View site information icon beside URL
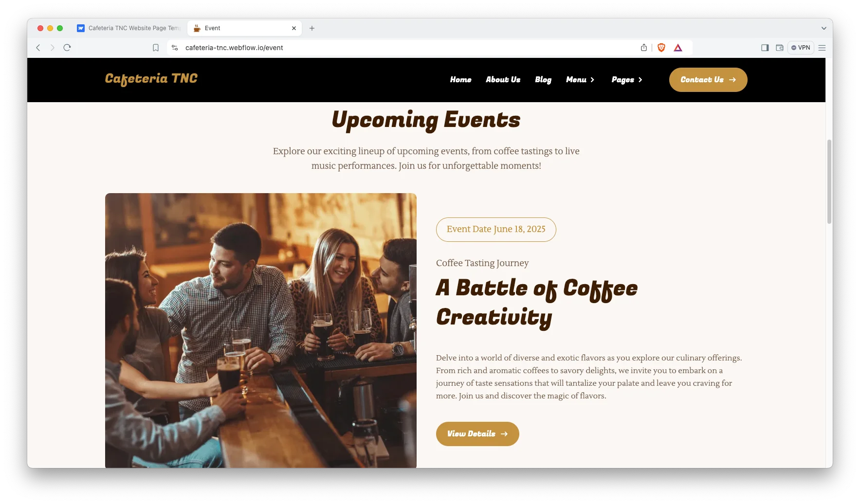Image resolution: width=860 pixels, height=504 pixels. coord(175,48)
